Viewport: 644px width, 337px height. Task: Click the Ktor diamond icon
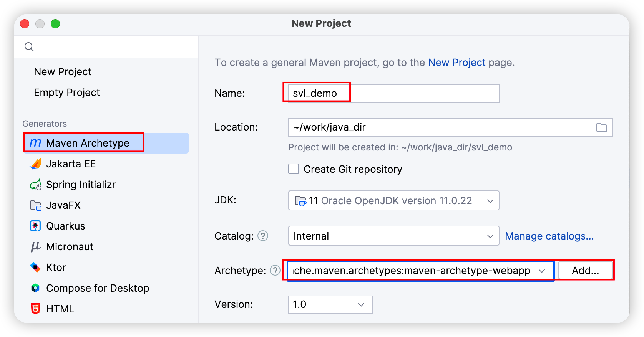click(x=35, y=268)
